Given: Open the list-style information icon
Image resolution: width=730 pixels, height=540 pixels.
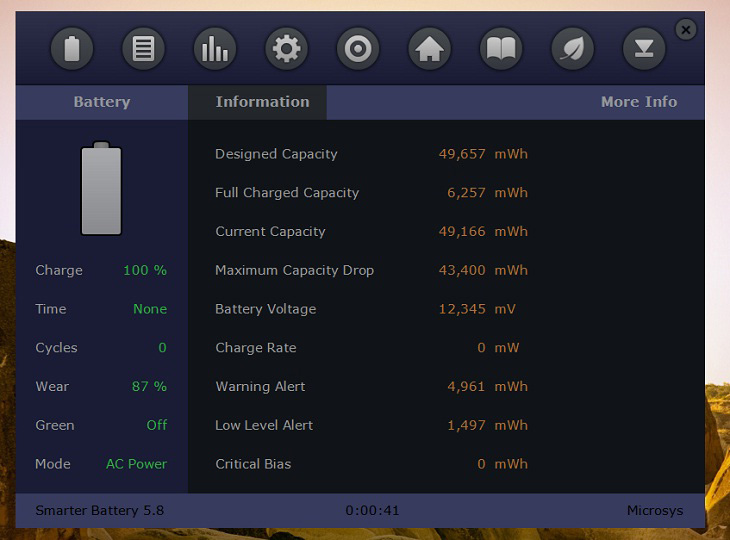Looking at the screenshot, I should click(143, 48).
